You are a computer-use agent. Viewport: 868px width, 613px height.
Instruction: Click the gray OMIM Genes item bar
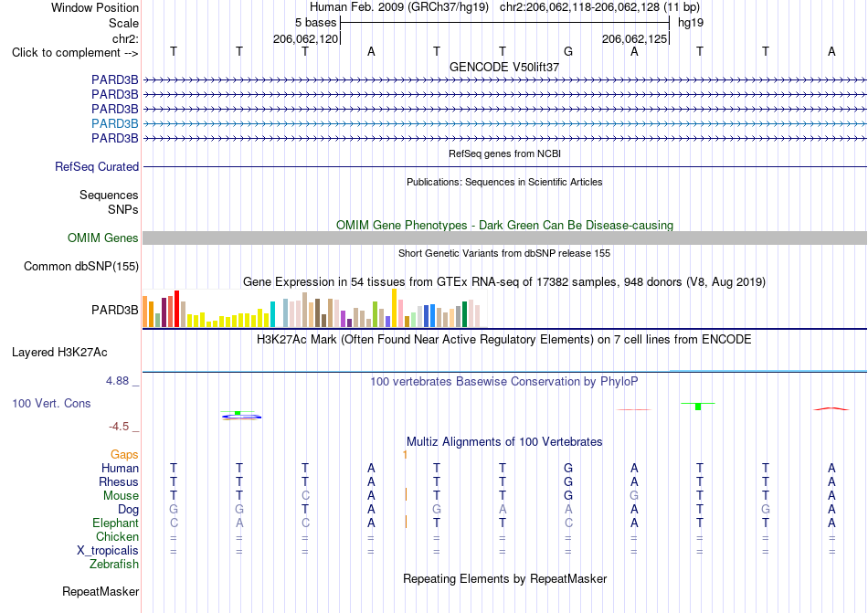click(x=504, y=238)
